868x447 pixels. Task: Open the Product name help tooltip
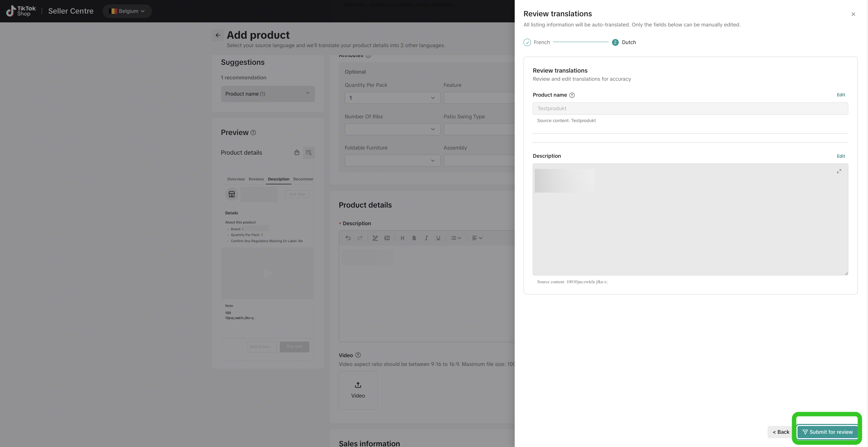(x=572, y=95)
